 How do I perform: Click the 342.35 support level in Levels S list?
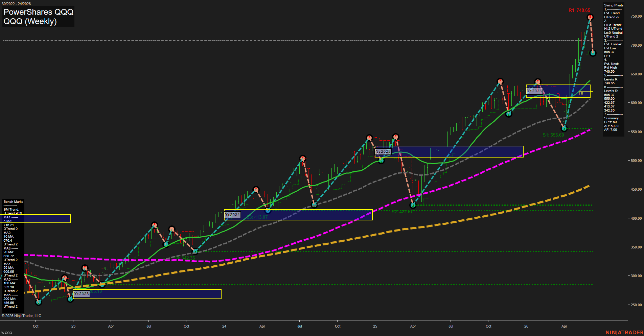point(609,111)
